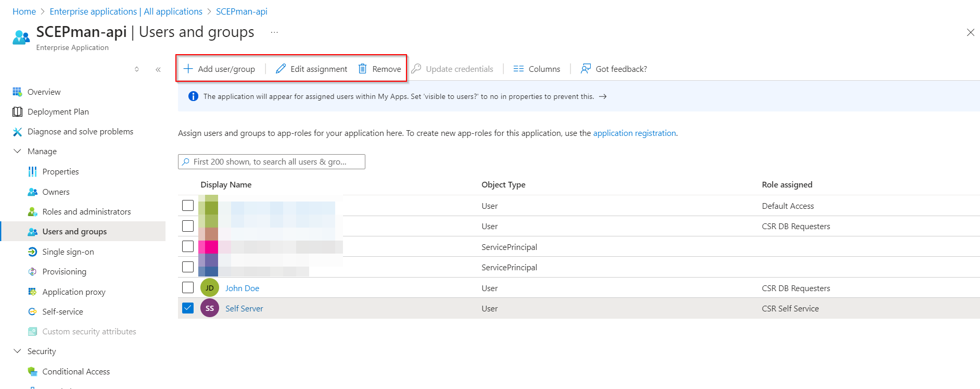Click the Edit assignment pencil icon
Screen dimensions: 980x389
tap(281, 69)
